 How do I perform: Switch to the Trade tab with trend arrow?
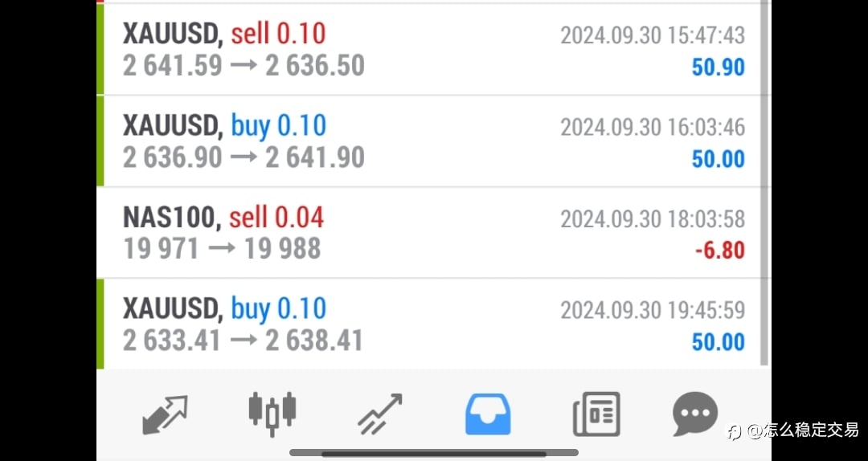379,414
